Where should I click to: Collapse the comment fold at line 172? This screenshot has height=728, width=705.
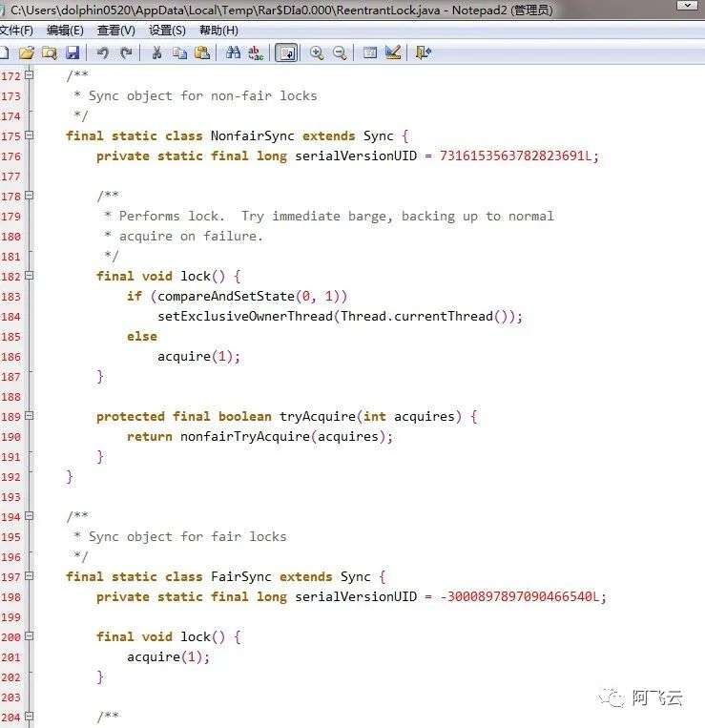30,74
